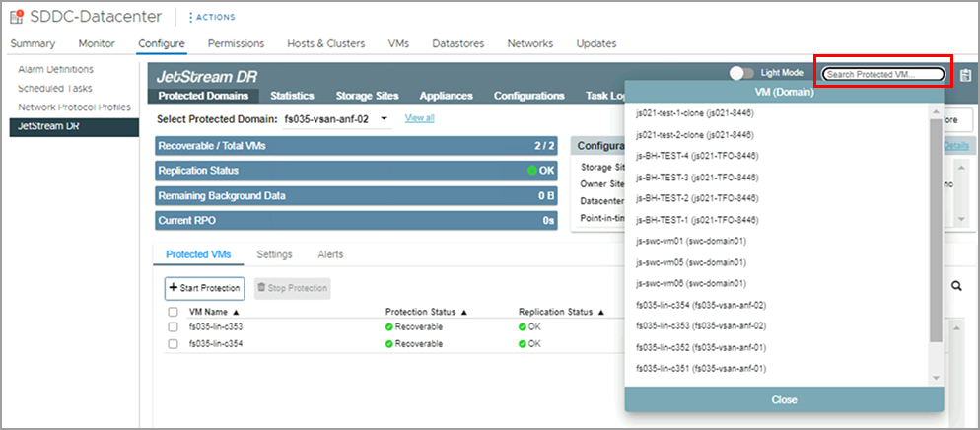Image resolution: width=980 pixels, height=430 pixels.
Task: Switch to the Storage Sites tab
Action: coord(367,96)
